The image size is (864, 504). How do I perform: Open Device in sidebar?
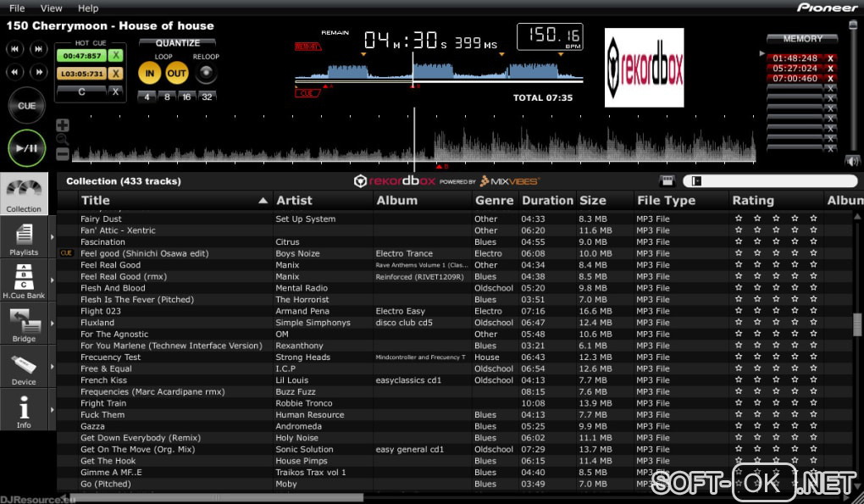(25, 367)
